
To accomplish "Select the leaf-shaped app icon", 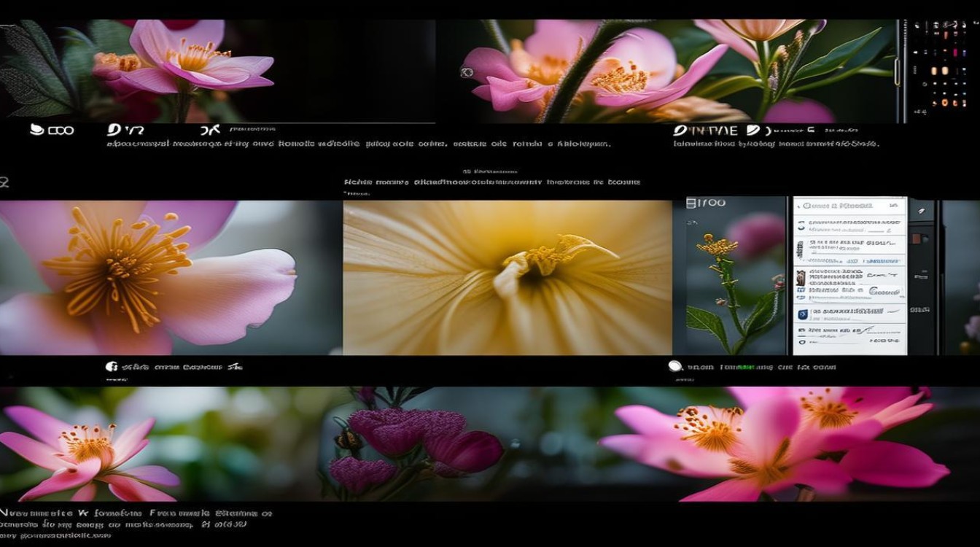I will (36, 129).
